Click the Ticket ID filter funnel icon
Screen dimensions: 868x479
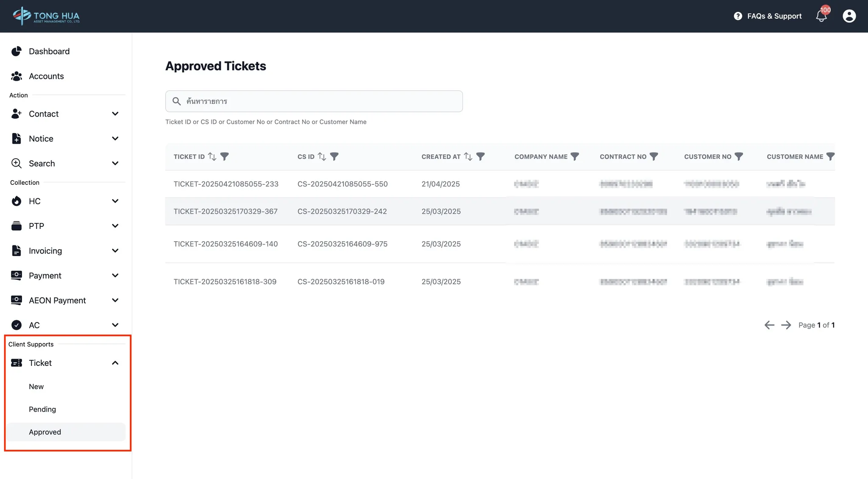pyautogui.click(x=225, y=156)
